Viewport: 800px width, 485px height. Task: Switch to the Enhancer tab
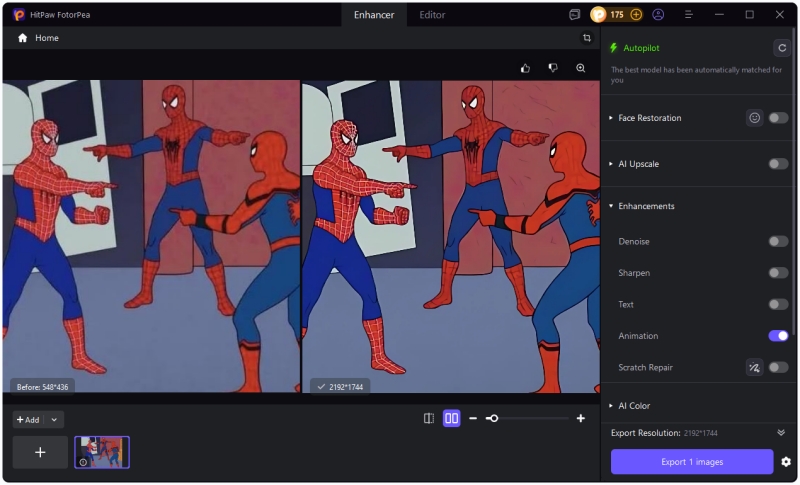pyautogui.click(x=374, y=15)
